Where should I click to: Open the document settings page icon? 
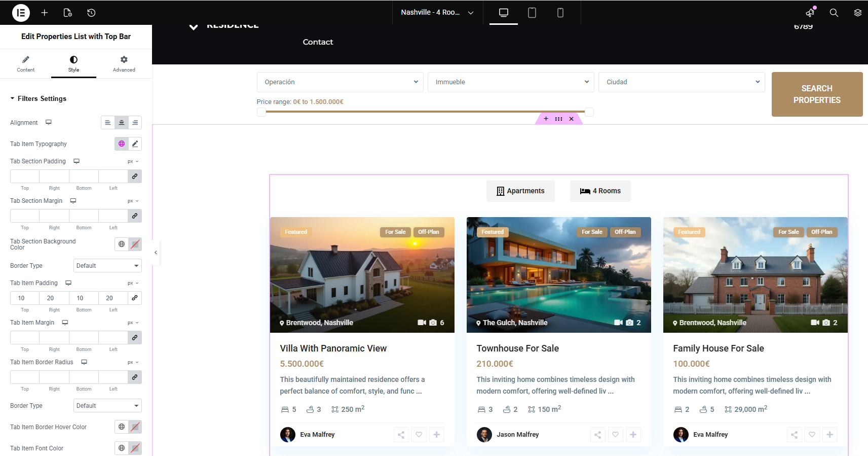(x=67, y=13)
